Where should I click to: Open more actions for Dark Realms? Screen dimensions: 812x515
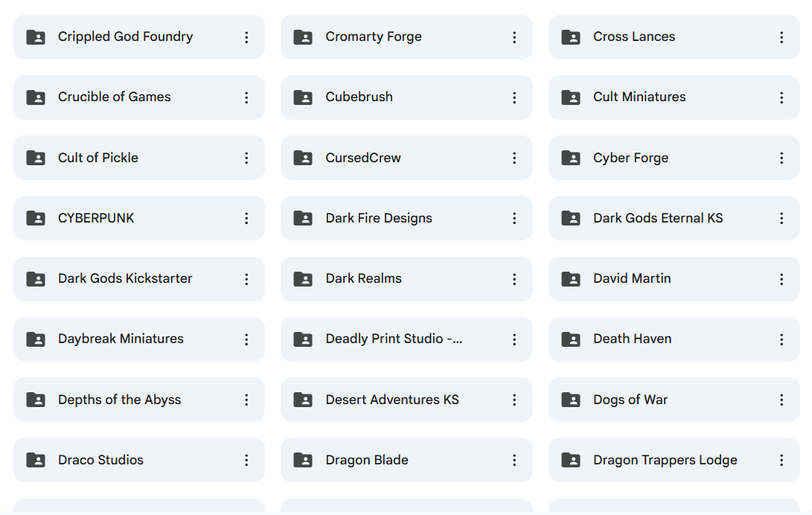514,280
